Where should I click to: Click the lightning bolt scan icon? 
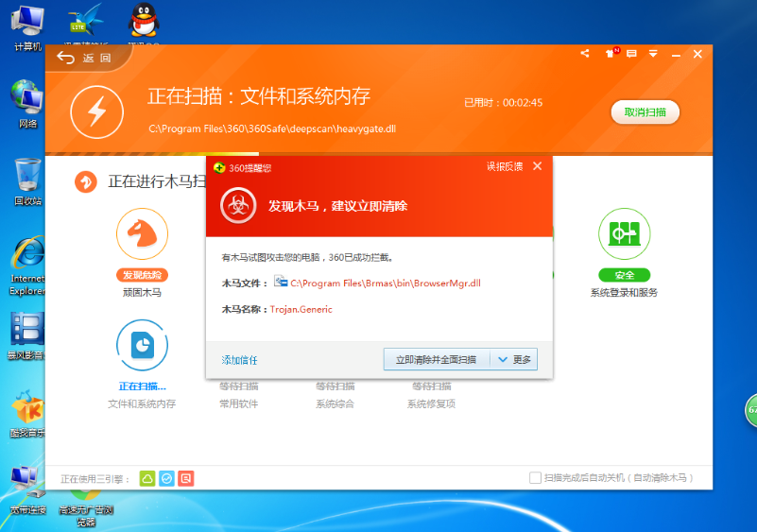point(96,112)
